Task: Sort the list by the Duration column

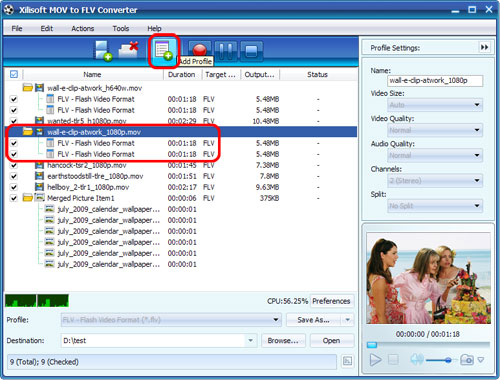Action: (x=183, y=74)
